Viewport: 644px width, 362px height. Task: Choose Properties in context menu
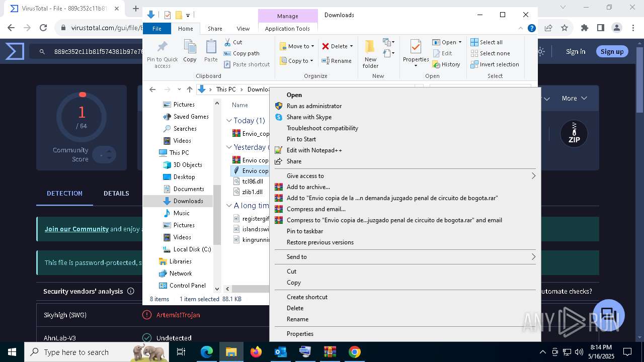tap(405, 334)
